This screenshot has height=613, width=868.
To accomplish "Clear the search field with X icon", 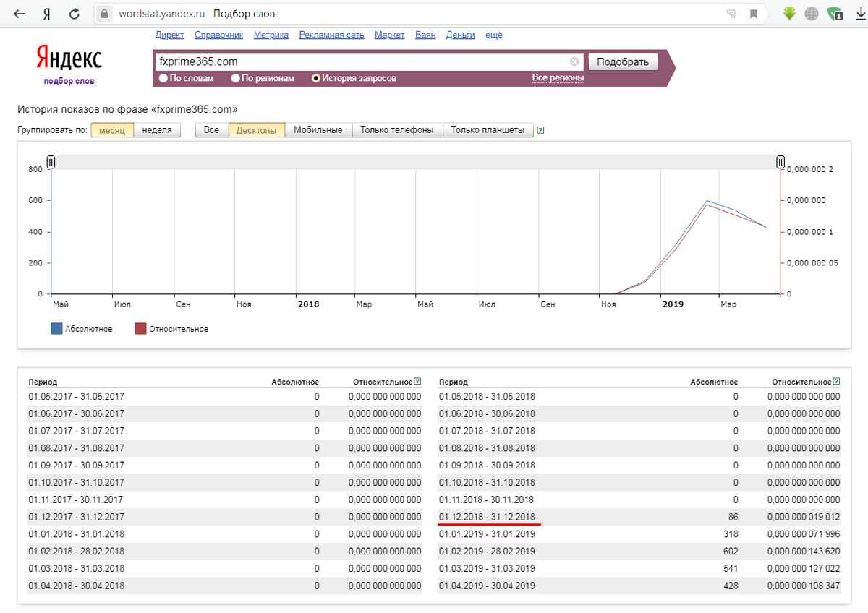I will 574,61.
